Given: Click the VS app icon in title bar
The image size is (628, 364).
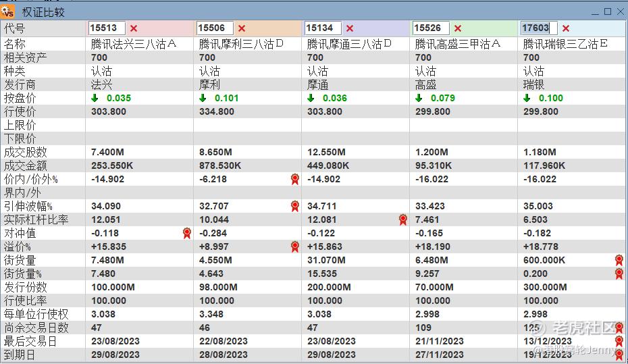Looking at the screenshot, I should 7,11.
